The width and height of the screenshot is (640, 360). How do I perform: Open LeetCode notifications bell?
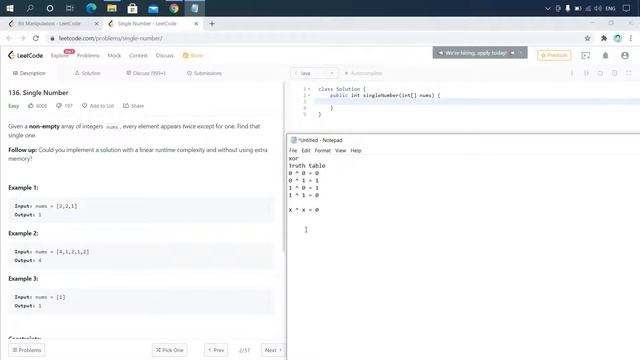pos(605,55)
